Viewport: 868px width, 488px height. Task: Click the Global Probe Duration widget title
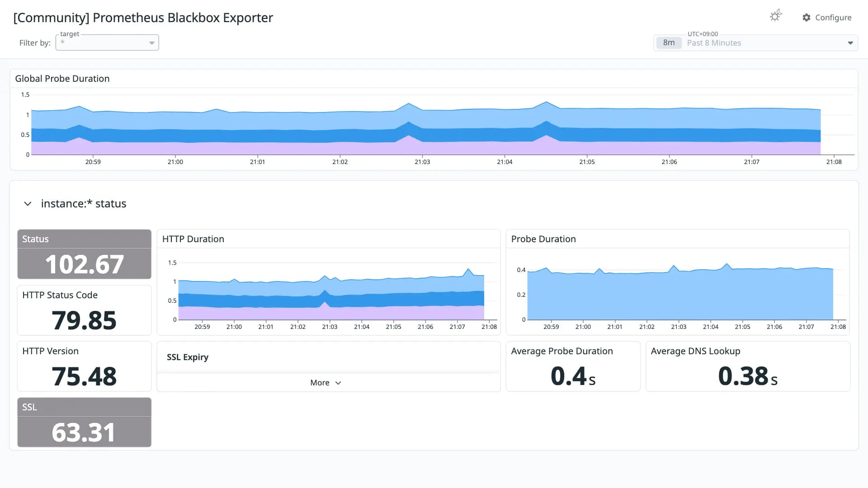(62, 79)
